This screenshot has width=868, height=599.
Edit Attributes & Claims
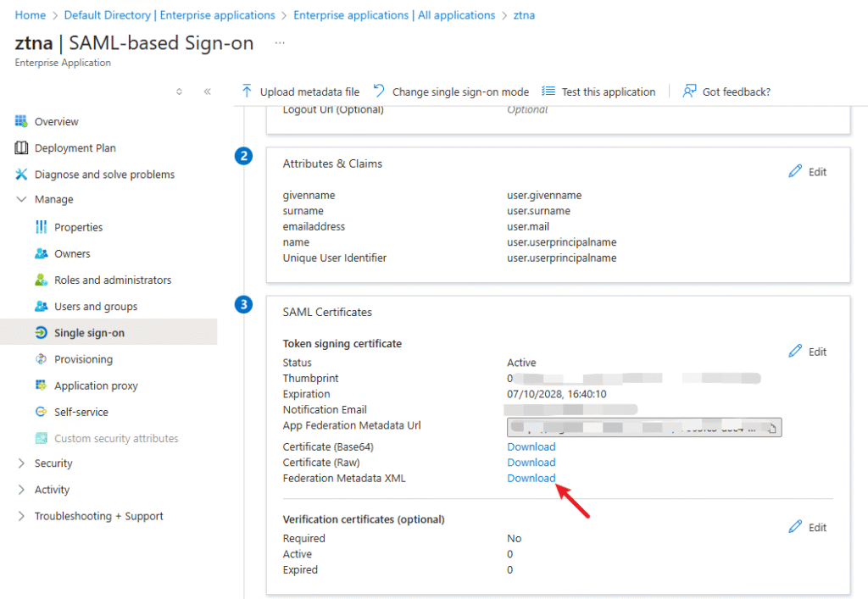[807, 172]
